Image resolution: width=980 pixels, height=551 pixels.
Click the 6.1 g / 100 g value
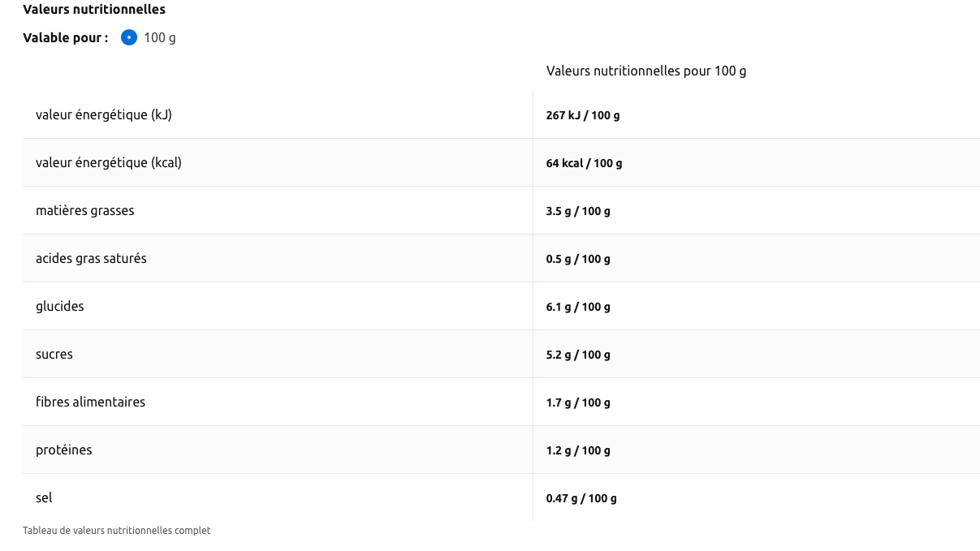[578, 308]
